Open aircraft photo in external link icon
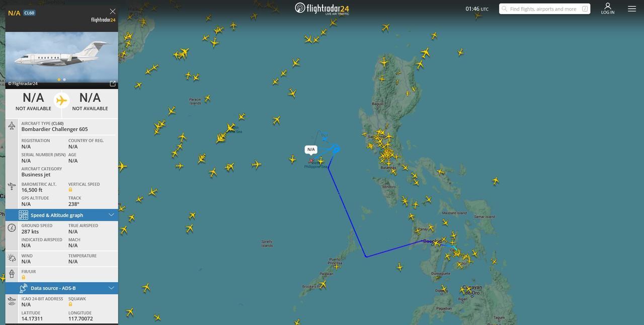This screenshot has height=325, width=644. coord(113,84)
